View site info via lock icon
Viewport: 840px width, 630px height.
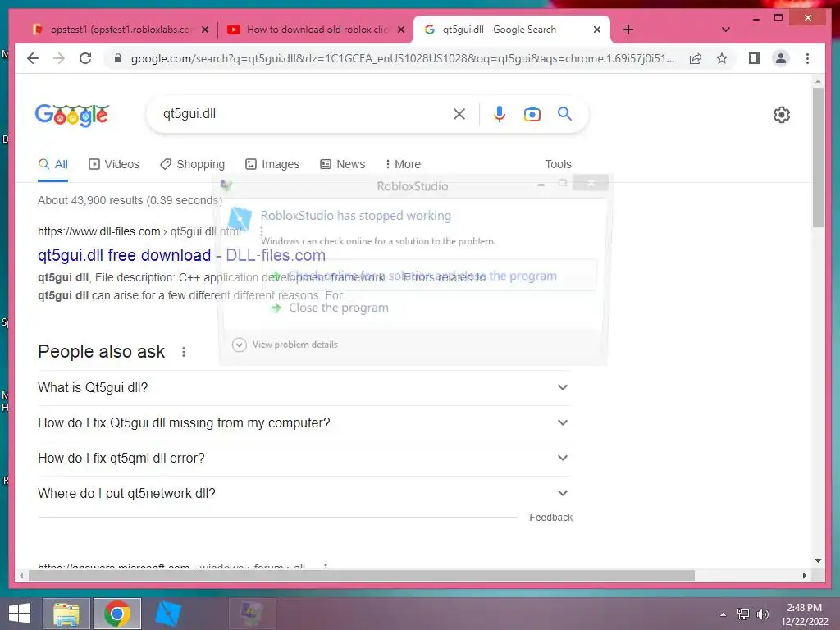[x=118, y=58]
